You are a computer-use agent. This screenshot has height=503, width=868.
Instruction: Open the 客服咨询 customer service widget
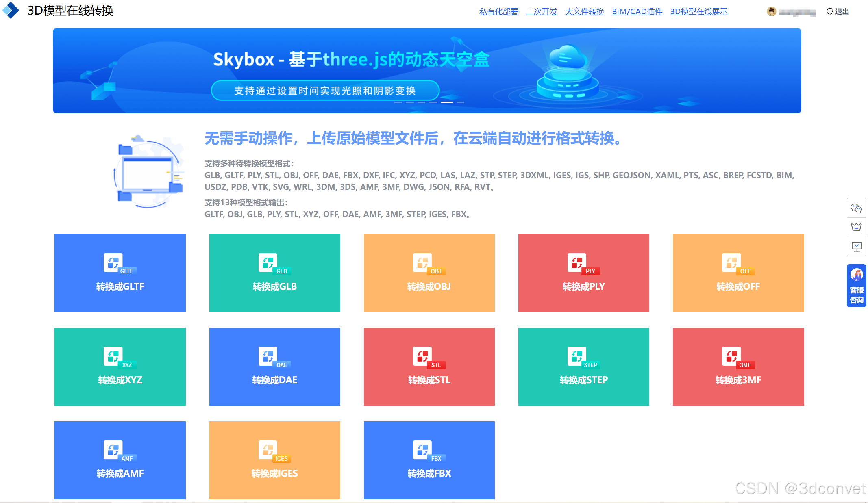(856, 286)
